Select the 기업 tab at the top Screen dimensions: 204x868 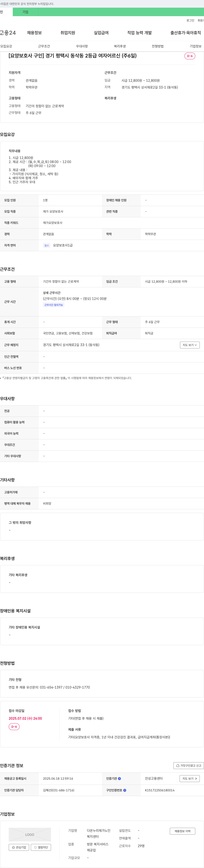25,12
